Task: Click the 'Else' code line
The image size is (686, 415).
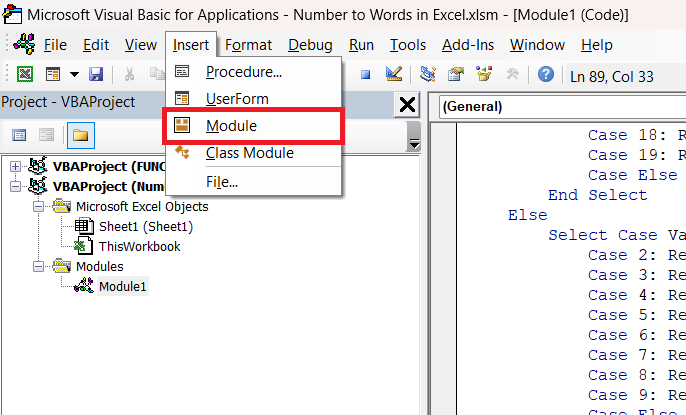Action: [528, 215]
